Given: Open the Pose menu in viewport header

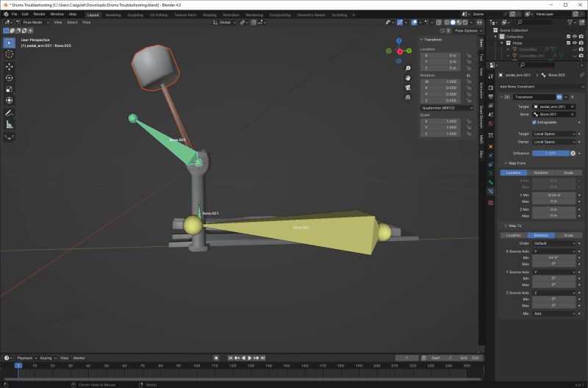Looking at the screenshot, I should pos(87,23).
